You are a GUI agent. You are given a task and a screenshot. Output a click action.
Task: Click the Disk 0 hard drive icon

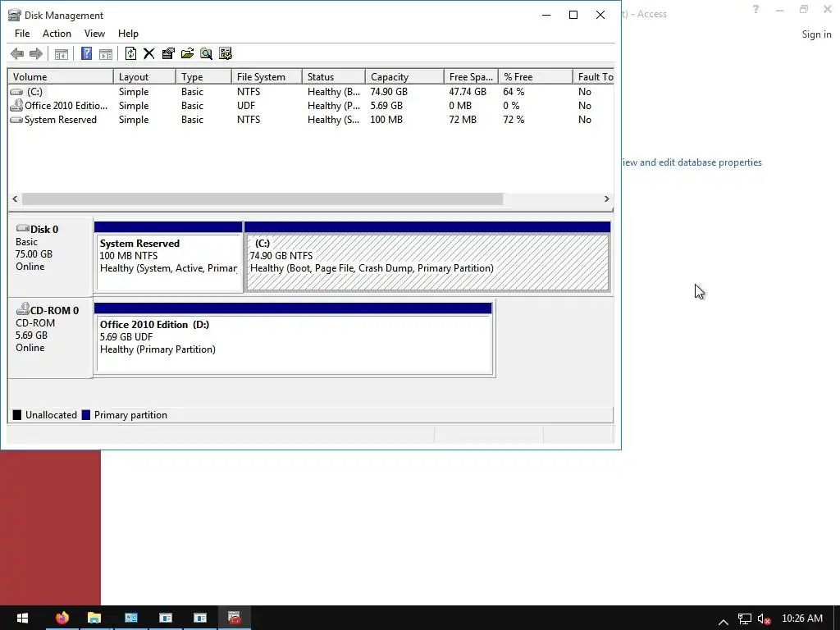22,228
